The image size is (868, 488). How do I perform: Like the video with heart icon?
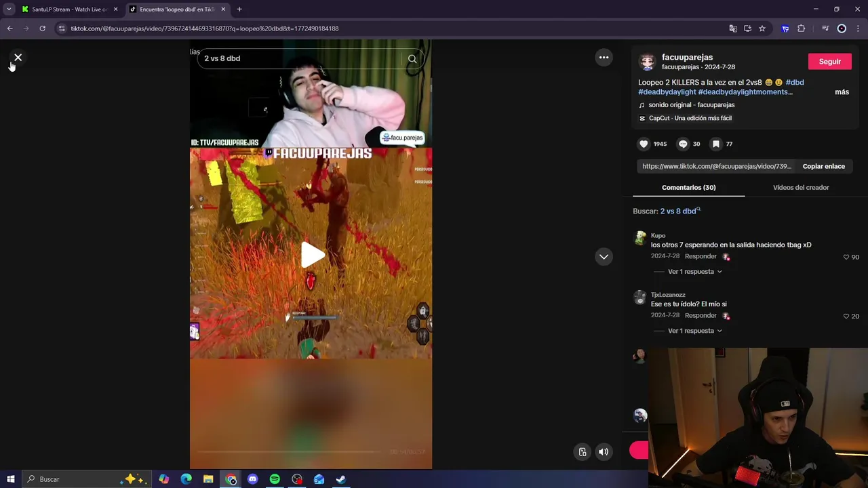click(x=644, y=144)
